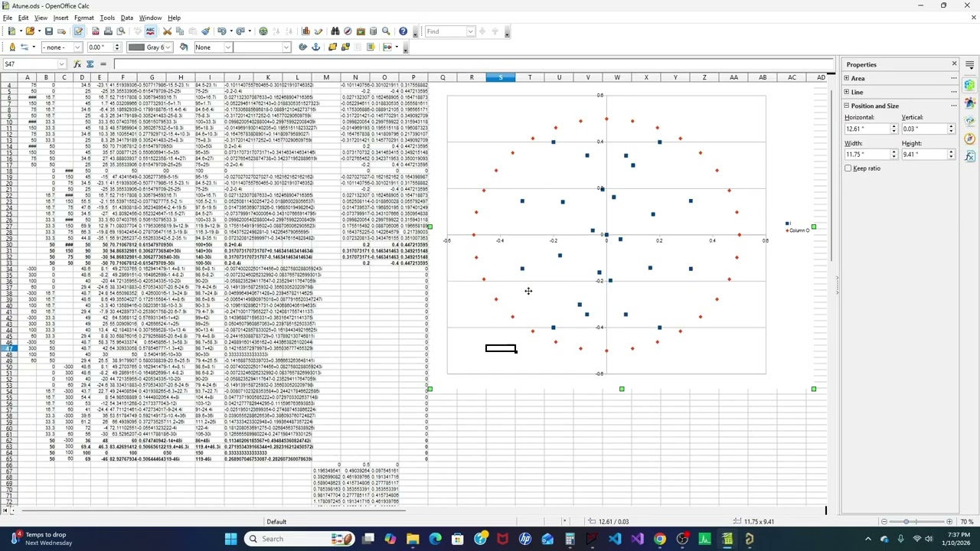Toggle Edit File mode icon
Screen dimensions: 980x551
(x=78, y=31)
